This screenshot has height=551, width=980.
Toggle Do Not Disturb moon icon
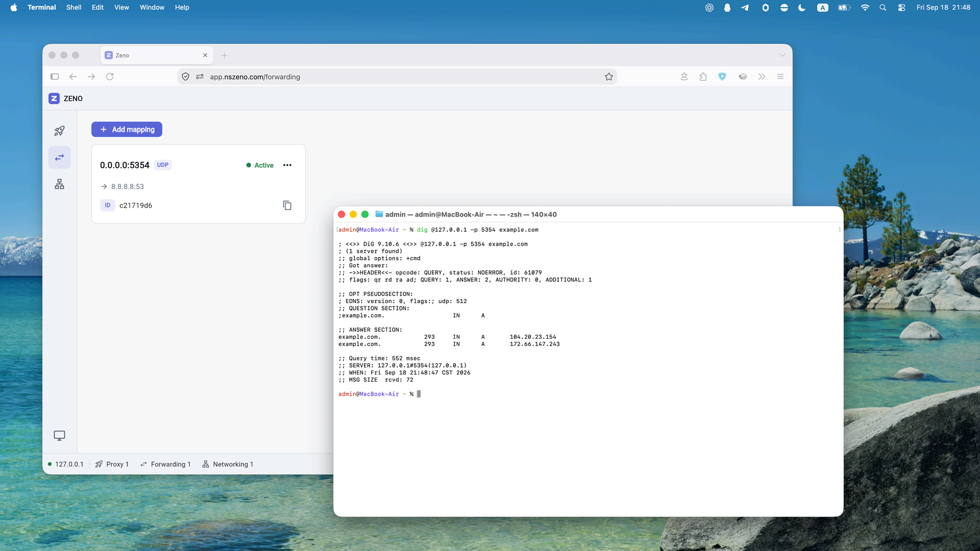point(802,8)
